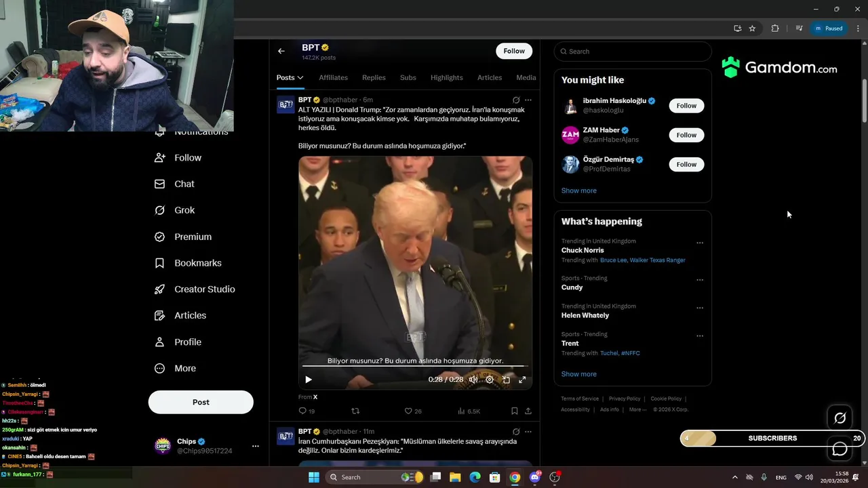Viewport: 868px width, 488px height.
Task: Switch to the Subs tab
Action: tap(408, 77)
